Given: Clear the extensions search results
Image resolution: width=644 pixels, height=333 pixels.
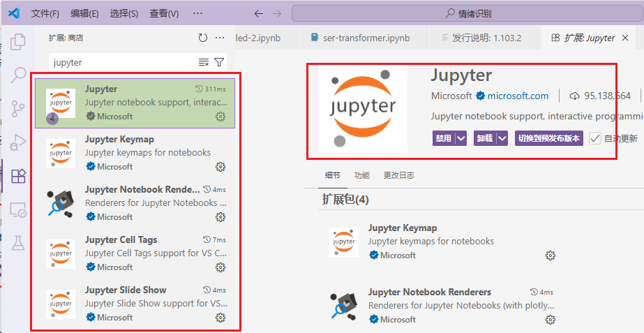Looking at the screenshot, I should [x=204, y=62].
